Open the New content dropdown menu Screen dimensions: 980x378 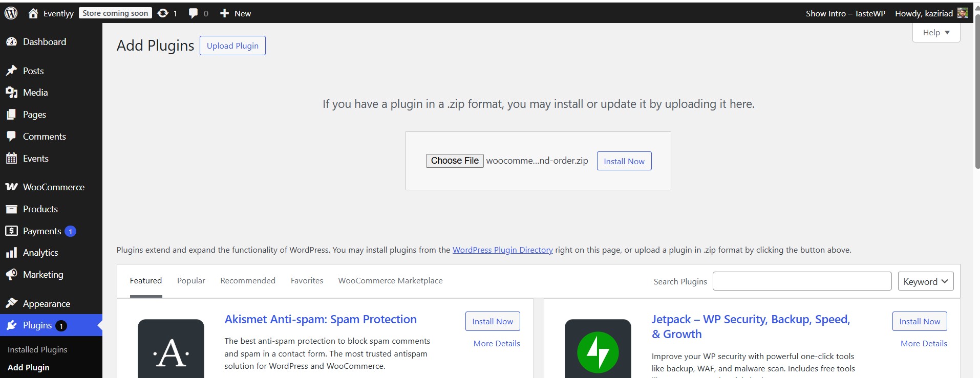(x=236, y=13)
